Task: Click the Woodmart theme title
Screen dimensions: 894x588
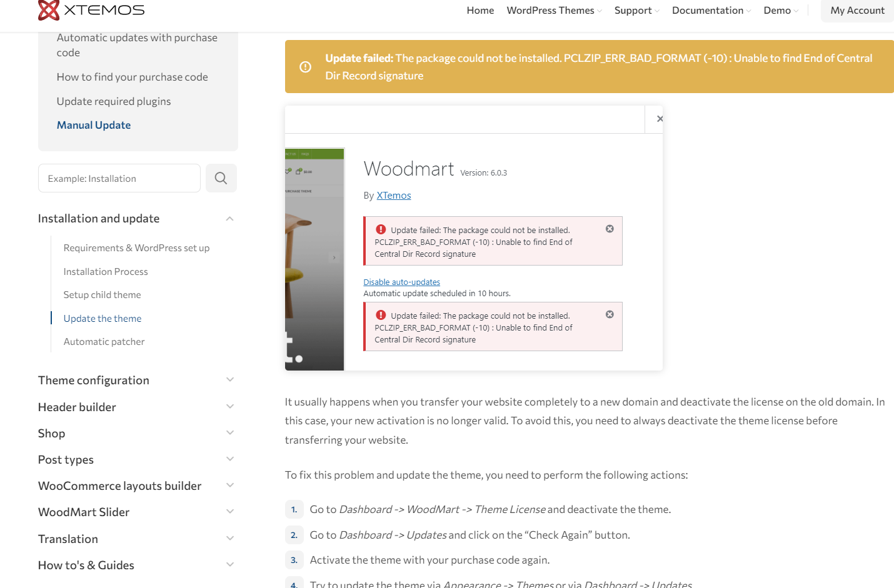Action: 409,169
